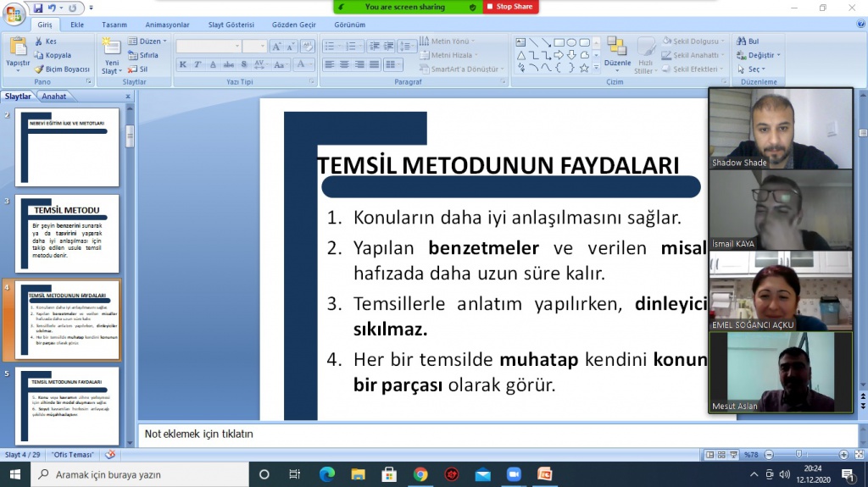The height and width of the screenshot is (487, 868).
Task: Expand the Değiştir dropdown
Action: pos(777,55)
